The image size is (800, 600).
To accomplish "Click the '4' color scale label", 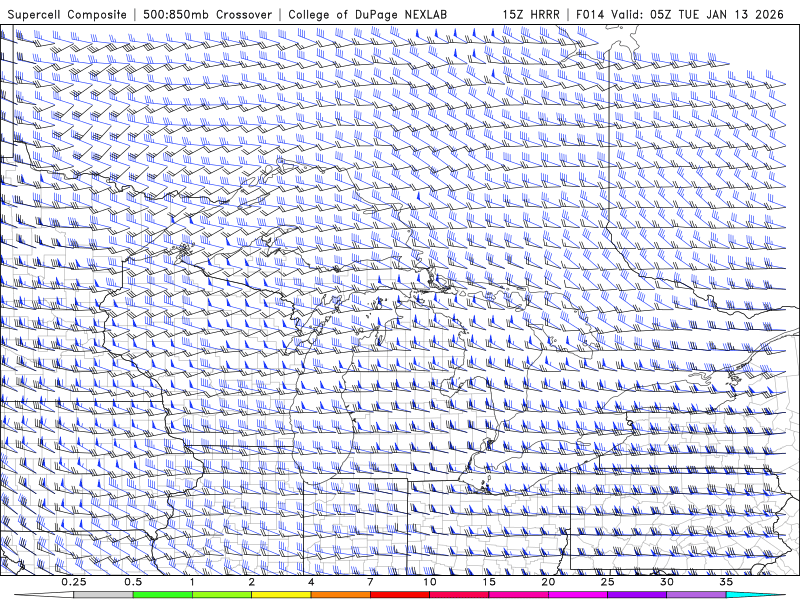I will tap(311, 582).
